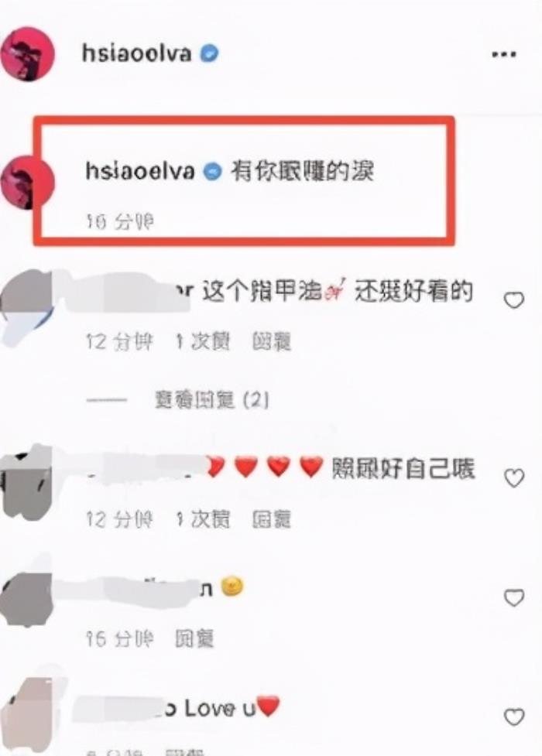542x756 pixels.
Task: Open avatar of the hearts commenter
Action: pyautogui.click(x=26, y=483)
